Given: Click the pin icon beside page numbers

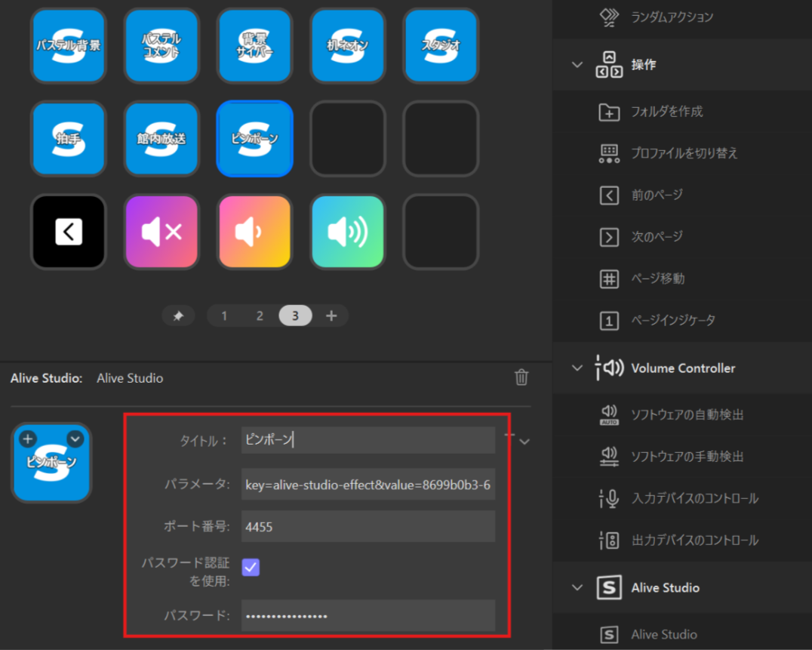Looking at the screenshot, I should click(x=178, y=316).
